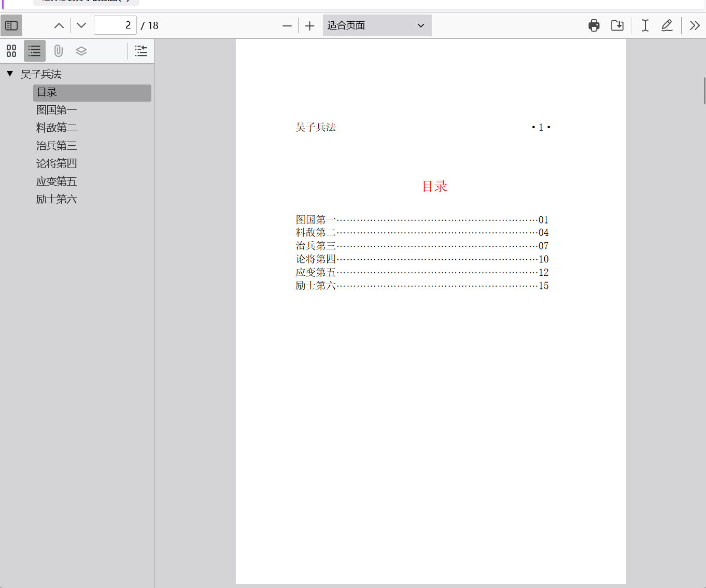Screen dimensions: 706x588
Task: Open the 励士第六 outline entry
Action: coord(57,199)
